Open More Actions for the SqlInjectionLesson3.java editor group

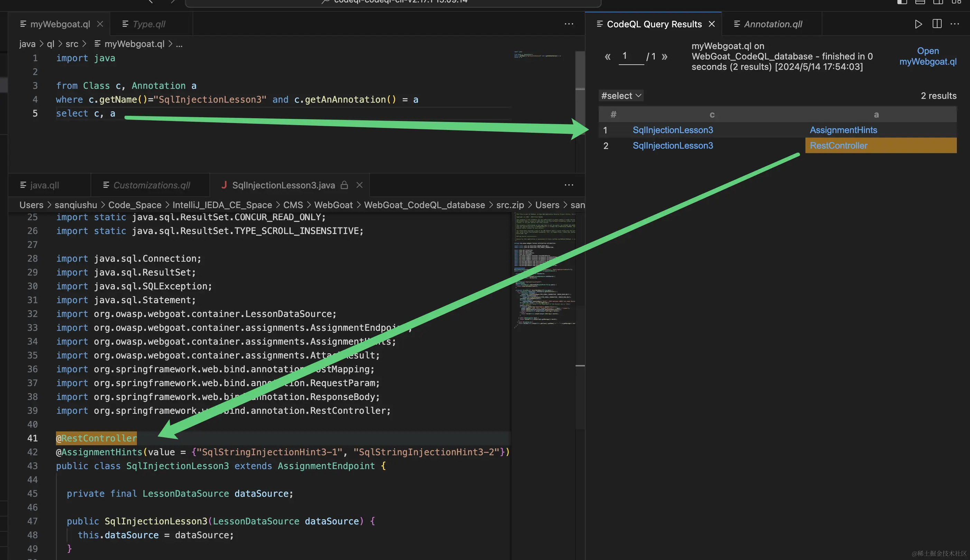point(569,185)
